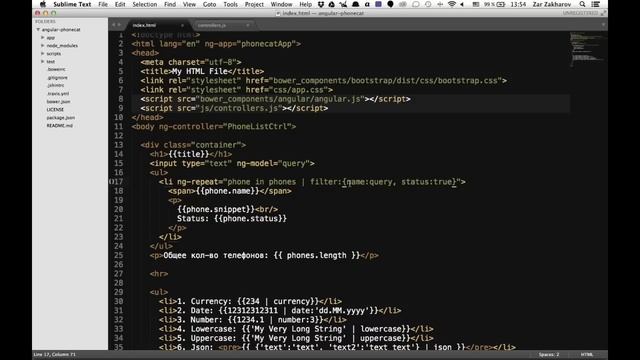Open bower.json file in sidebar
This screenshot has width=640, height=360.
(58, 101)
